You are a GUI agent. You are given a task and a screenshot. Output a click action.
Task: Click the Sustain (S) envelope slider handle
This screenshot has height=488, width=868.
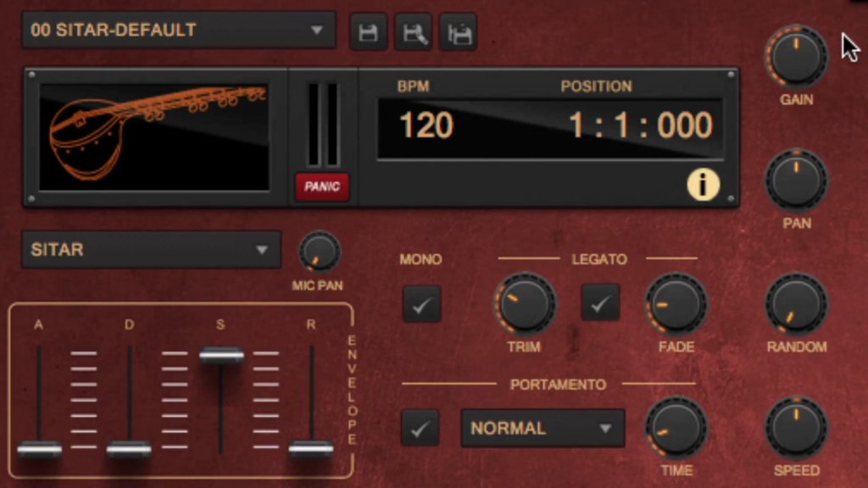(221, 355)
